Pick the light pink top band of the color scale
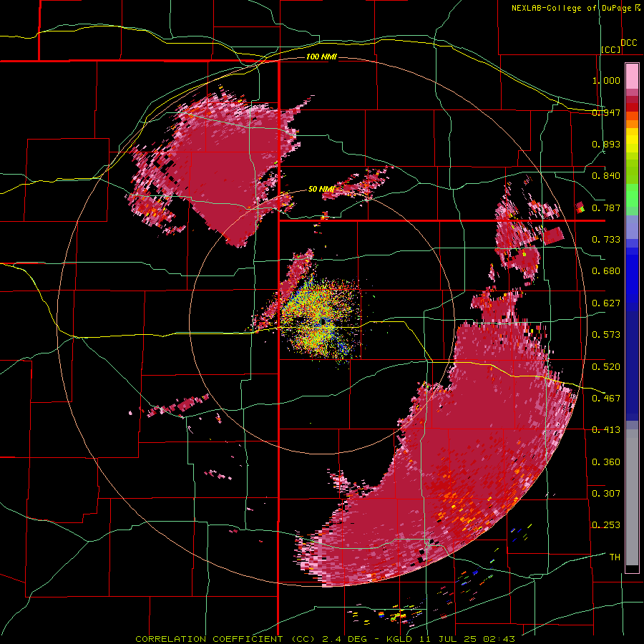The height and width of the screenshot is (644, 644). click(632, 76)
